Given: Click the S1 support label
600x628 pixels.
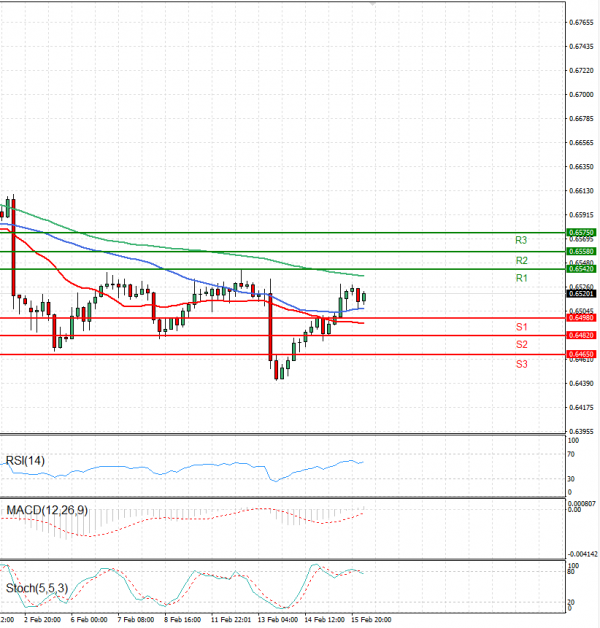Looking at the screenshot, I should (x=521, y=327).
